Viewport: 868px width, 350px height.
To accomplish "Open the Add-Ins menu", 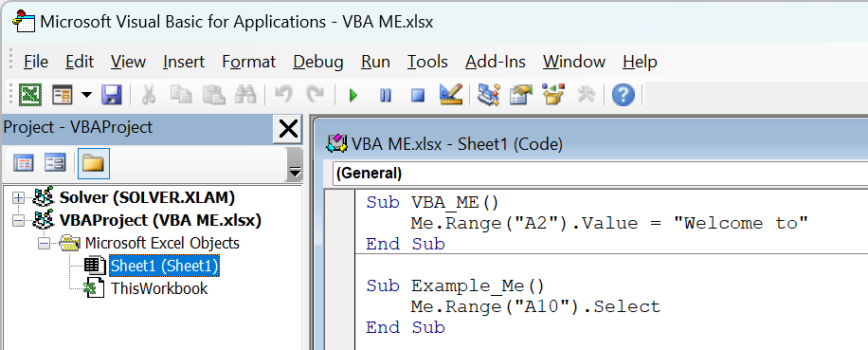I will pyautogui.click(x=496, y=62).
